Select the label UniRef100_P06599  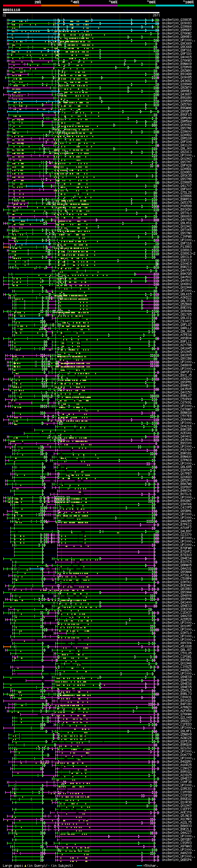click(x=177, y=206)
